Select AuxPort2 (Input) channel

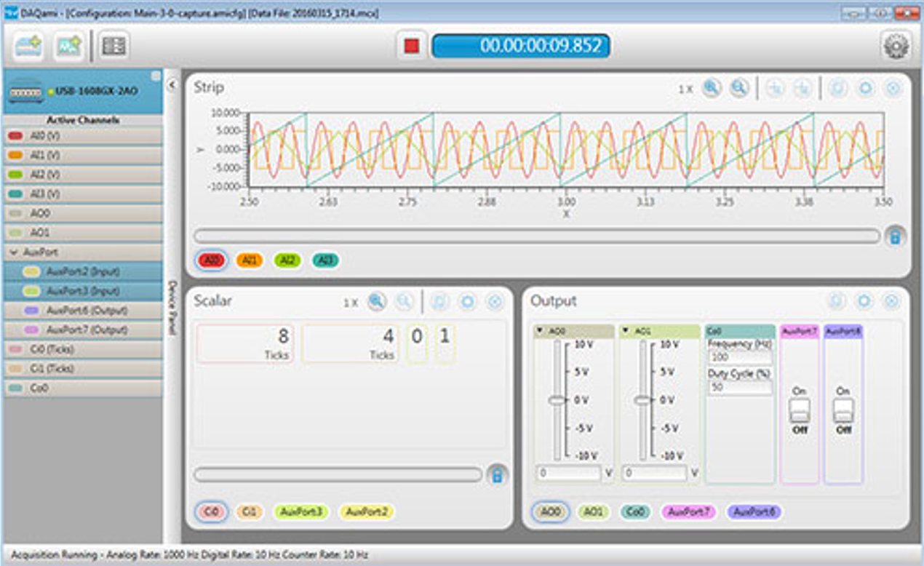pos(83,271)
